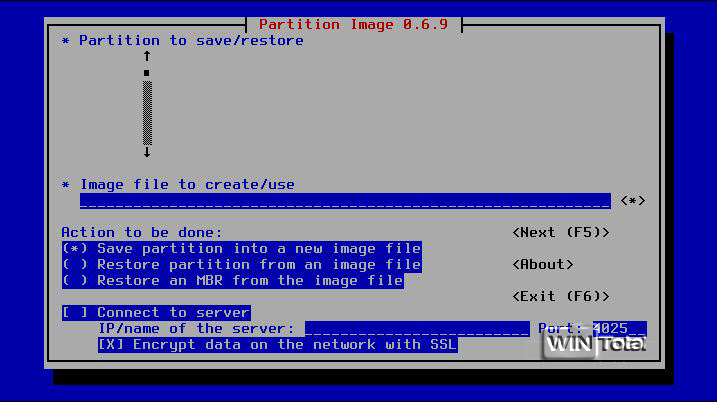Open the About dialog
The image size is (717, 402).
click(543, 264)
